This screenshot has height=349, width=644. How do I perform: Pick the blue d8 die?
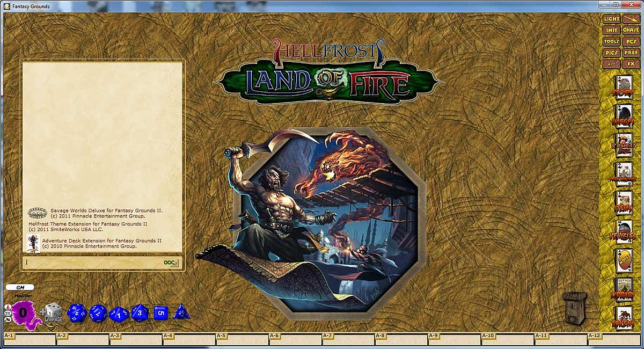(x=140, y=312)
